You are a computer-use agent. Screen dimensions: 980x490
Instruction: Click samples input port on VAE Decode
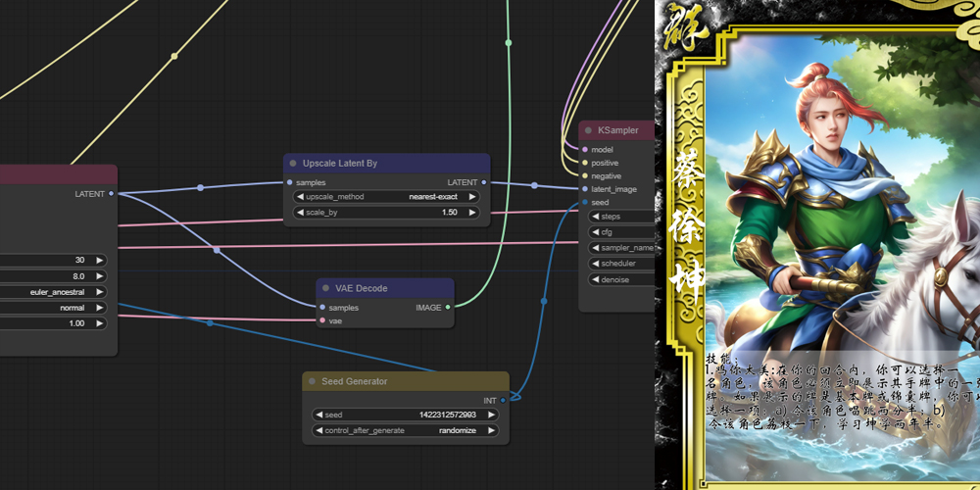click(x=321, y=308)
